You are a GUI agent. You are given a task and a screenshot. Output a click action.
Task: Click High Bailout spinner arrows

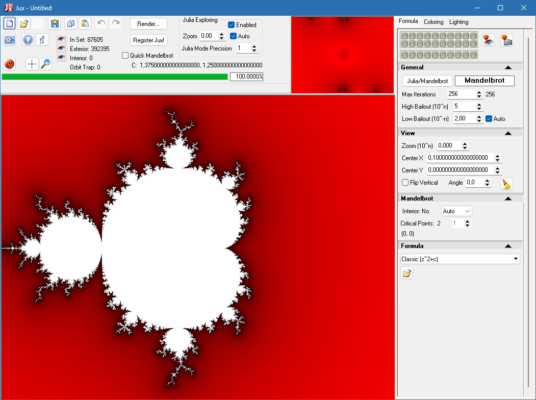[x=479, y=106]
